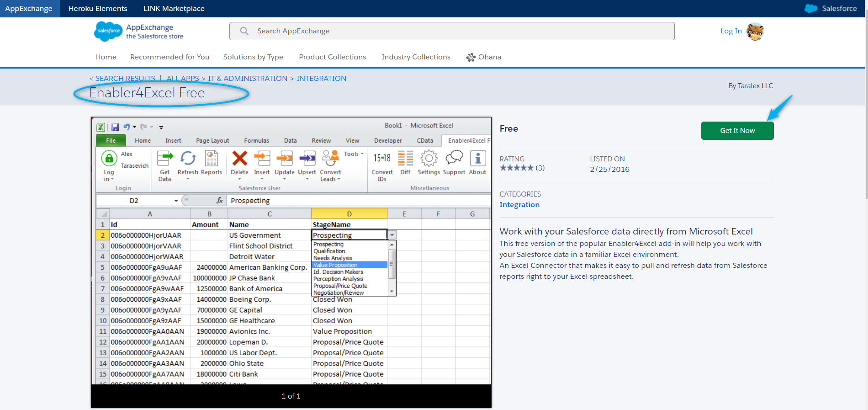
Task: Select Value Proposition in the dropdown list
Action: click(349, 265)
